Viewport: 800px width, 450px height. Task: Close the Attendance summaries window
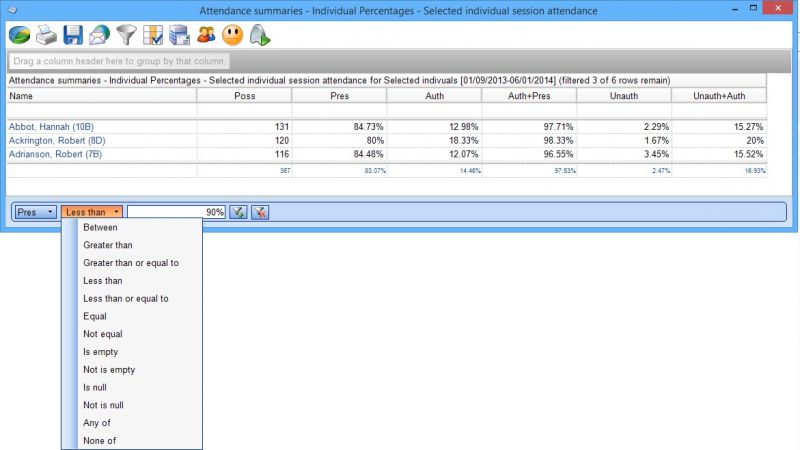tap(778, 8)
